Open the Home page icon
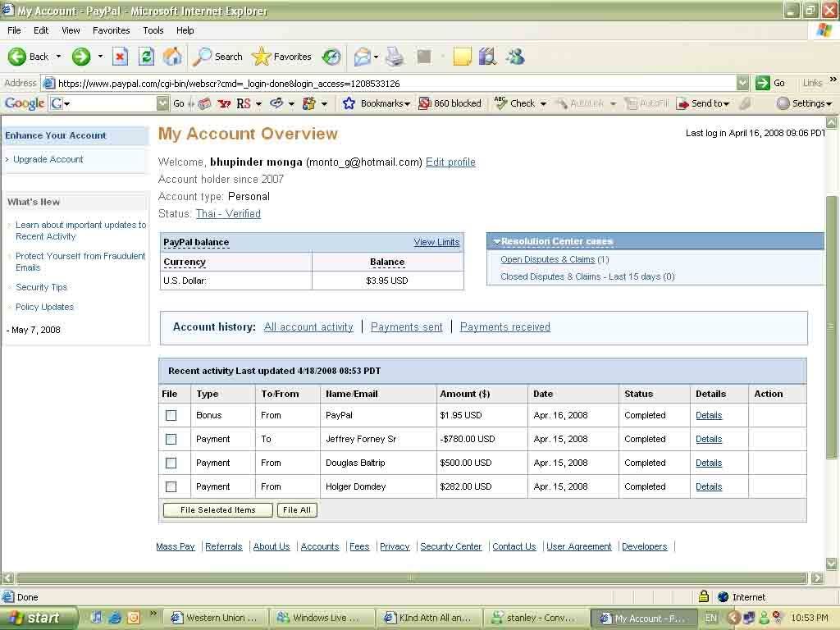 pyautogui.click(x=172, y=57)
